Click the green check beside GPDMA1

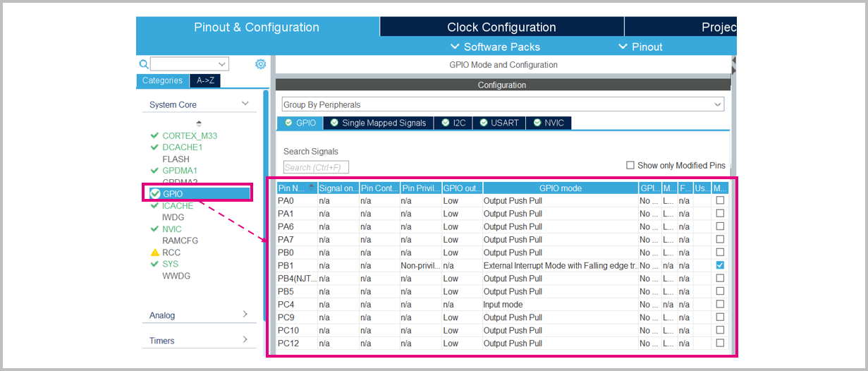pyautogui.click(x=155, y=171)
